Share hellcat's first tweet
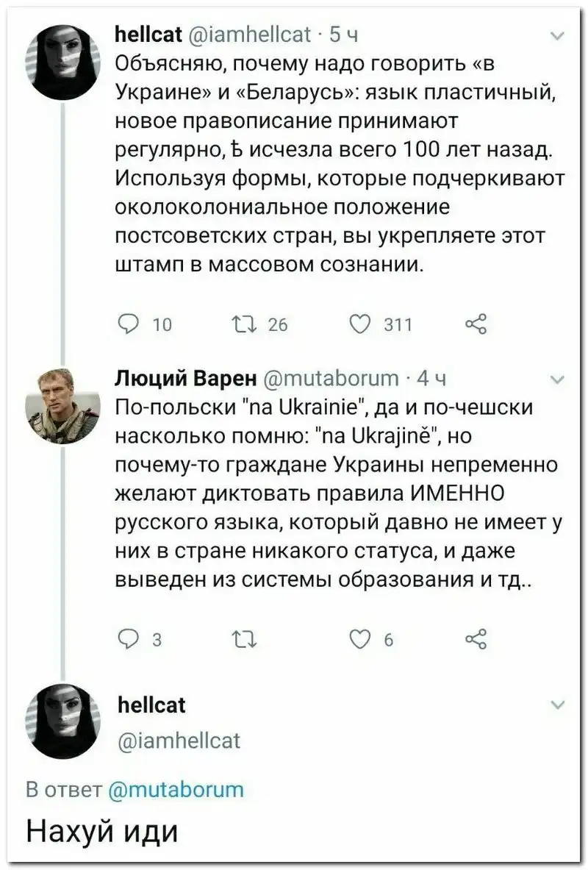This screenshot has height=870, width=588. [x=476, y=324]
